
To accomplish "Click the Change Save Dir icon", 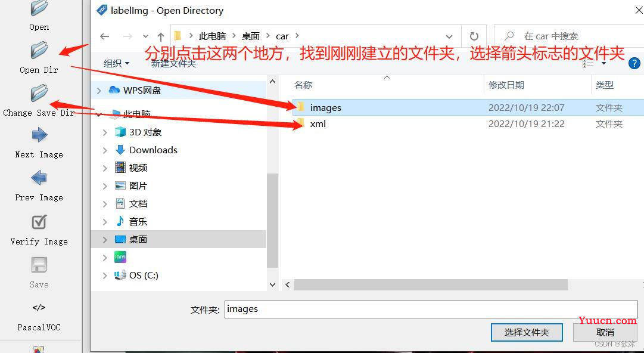I will (x=39, y=93).
